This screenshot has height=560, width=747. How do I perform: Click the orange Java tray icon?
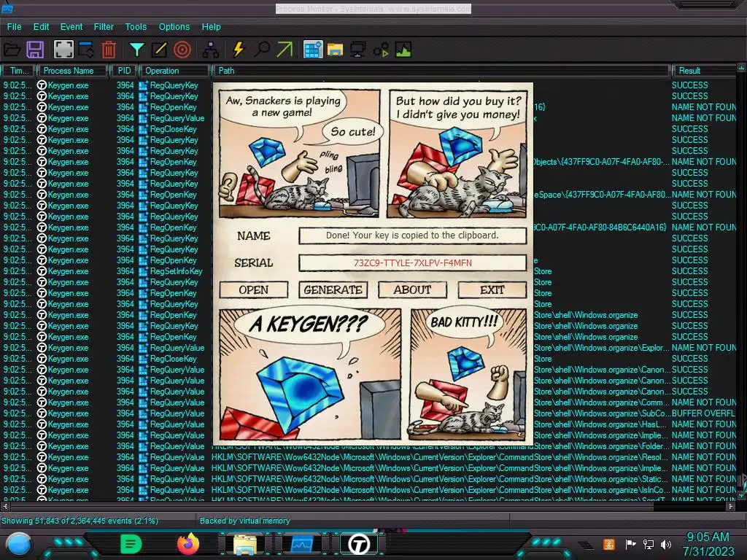click(x=609, y=544)
